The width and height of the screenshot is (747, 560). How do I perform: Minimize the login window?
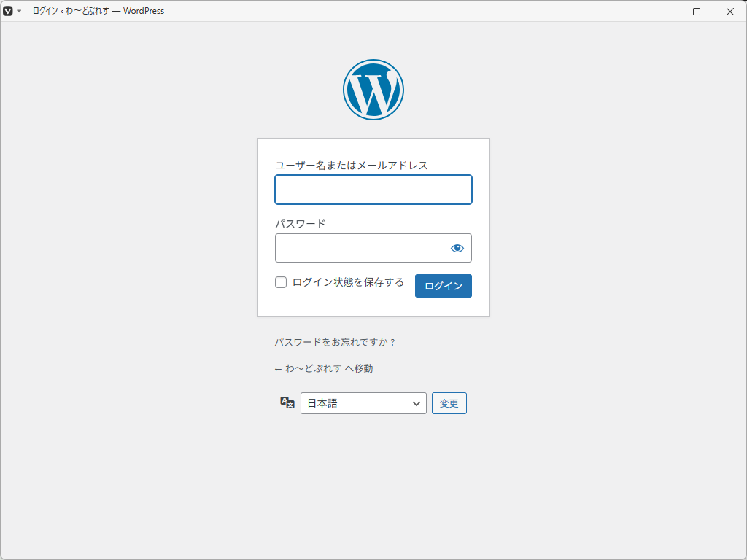[662, 12]
